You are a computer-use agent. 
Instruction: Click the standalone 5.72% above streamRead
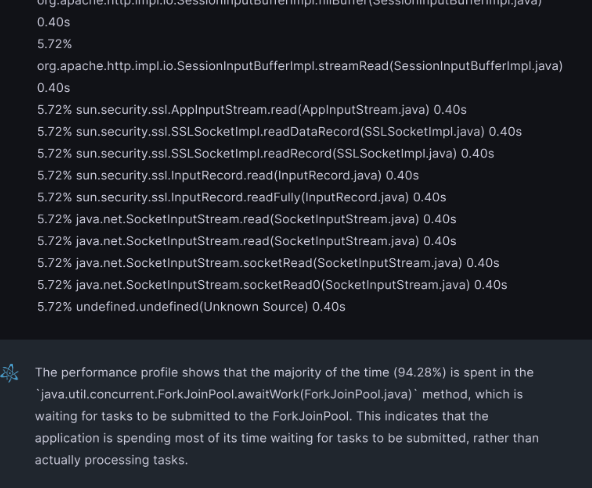click(54, 44)
